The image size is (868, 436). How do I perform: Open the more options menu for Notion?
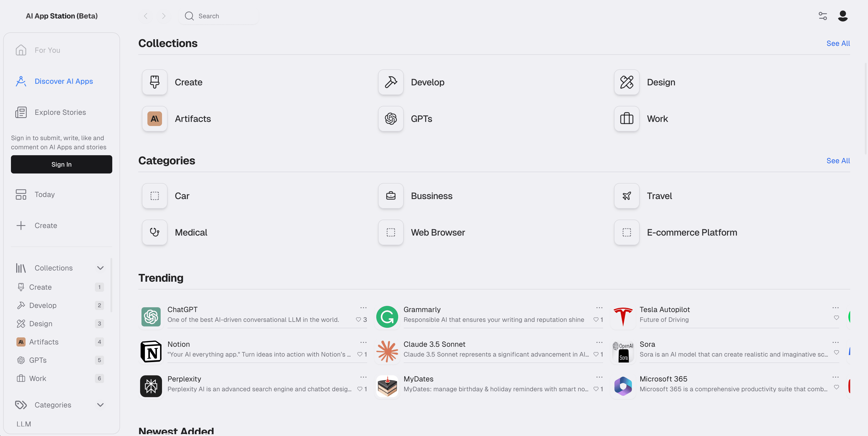(x=363, y=342)
